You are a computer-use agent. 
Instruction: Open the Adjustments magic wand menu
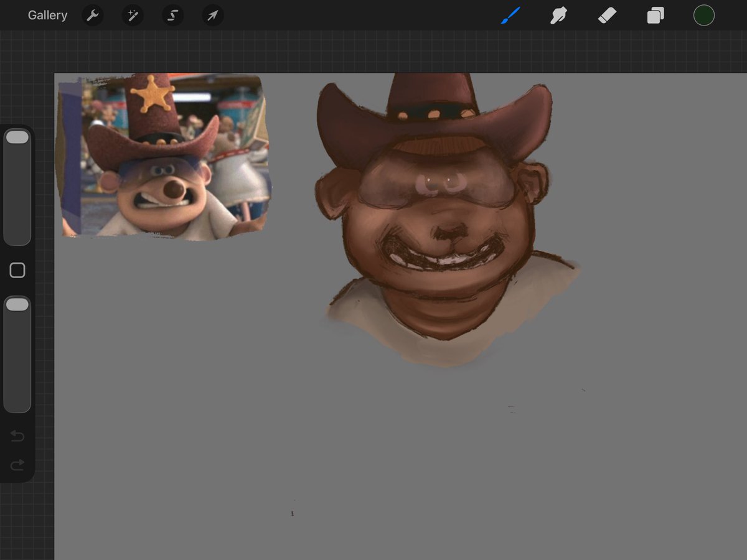tap(133, 16)
